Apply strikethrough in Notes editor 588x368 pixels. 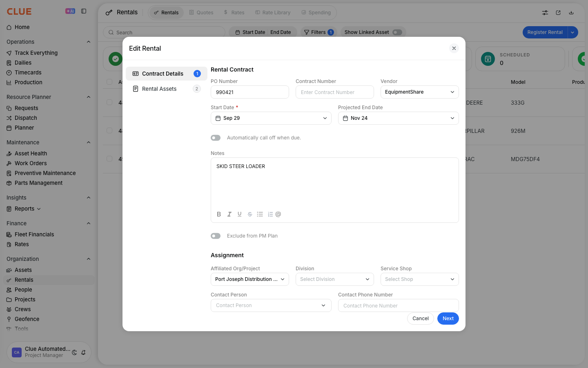pyautogui.click(x=250, y=214)
